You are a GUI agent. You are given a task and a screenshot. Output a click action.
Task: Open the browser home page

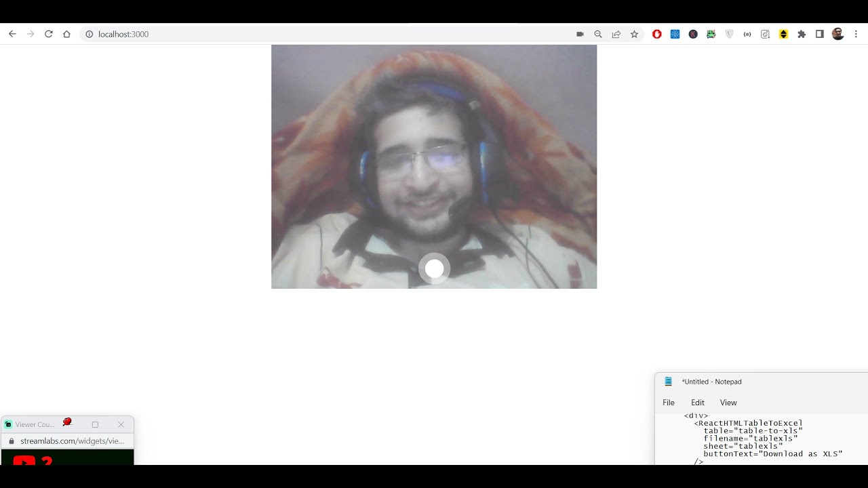(x=66, y=34)
